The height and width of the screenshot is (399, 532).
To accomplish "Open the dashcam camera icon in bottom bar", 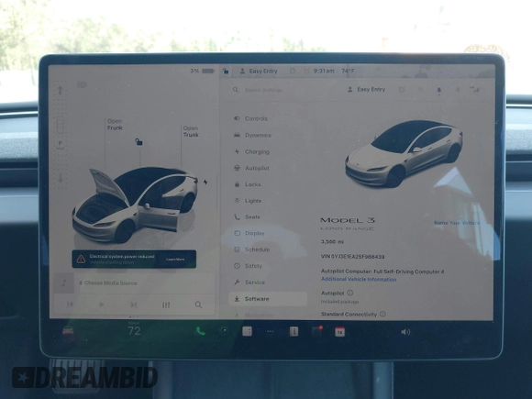I will pos(224,331).
